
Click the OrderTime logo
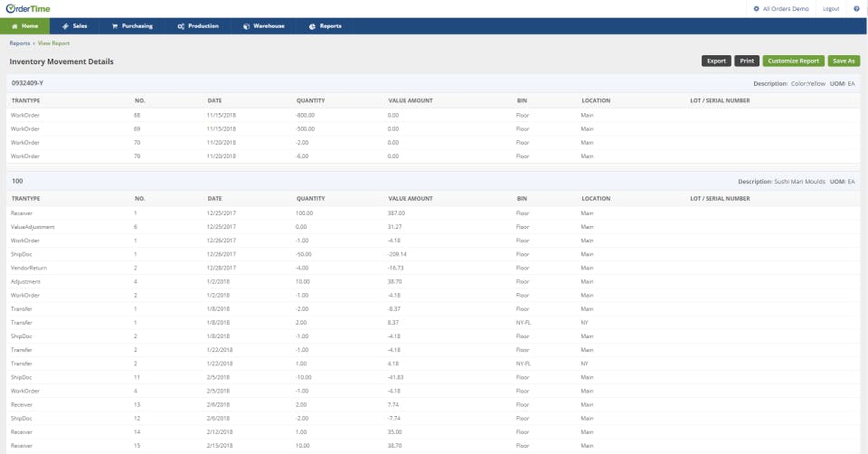(x=30, y=8)
